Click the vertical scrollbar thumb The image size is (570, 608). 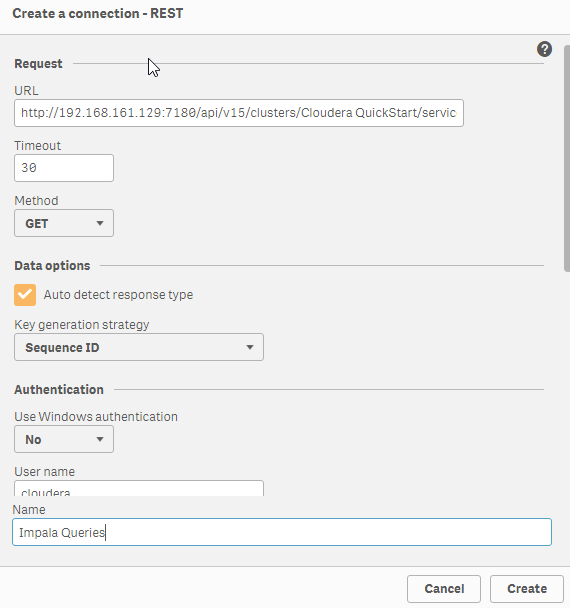tap(567, 158)
